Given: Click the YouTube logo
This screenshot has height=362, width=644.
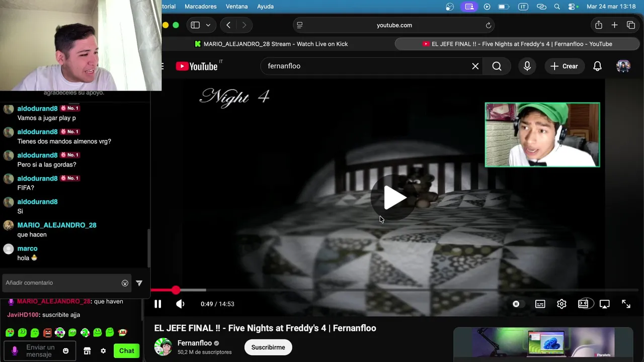Looking at the screenshot, I should click(197, 66).
